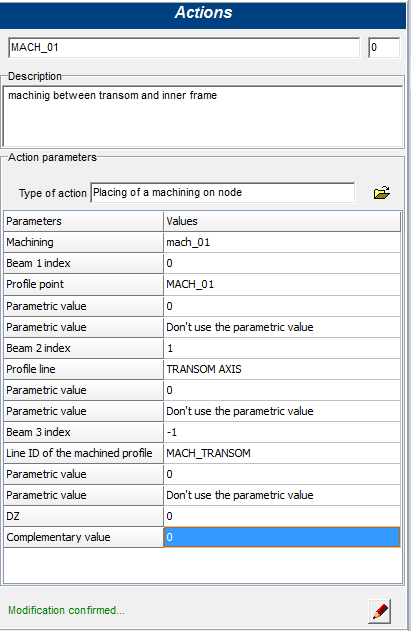The width and height of the screenshot is (411, 631).
Task: Open the first Don't use the parametric value option
Action: 282,327
